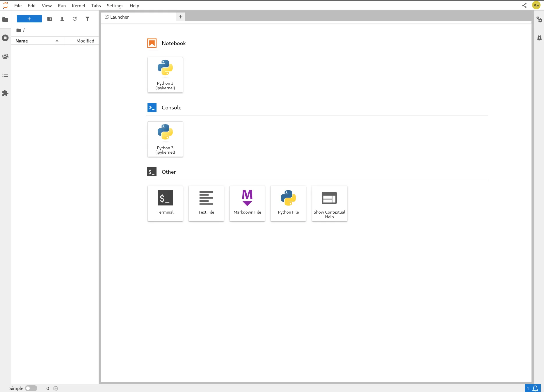The image size is (544, 392).
Task: Open the collaborators panel
Action: [x=5, y=56]
